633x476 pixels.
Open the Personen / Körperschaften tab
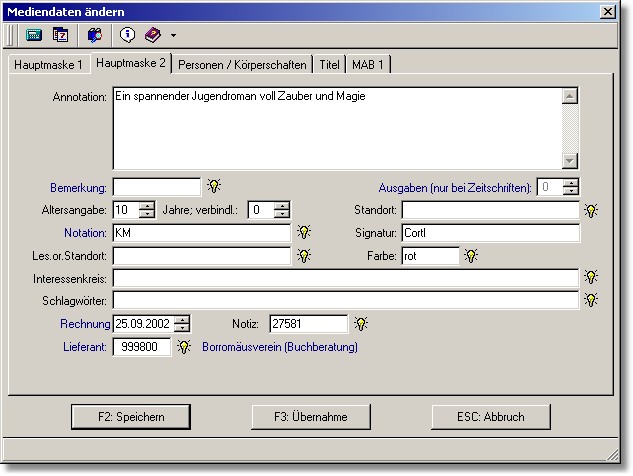(242, 64)
